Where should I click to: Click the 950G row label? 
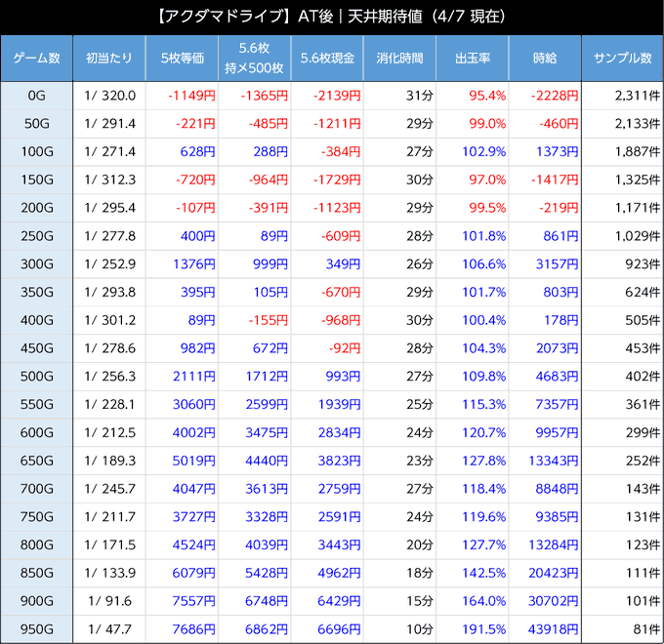click(x=37, y=629)
